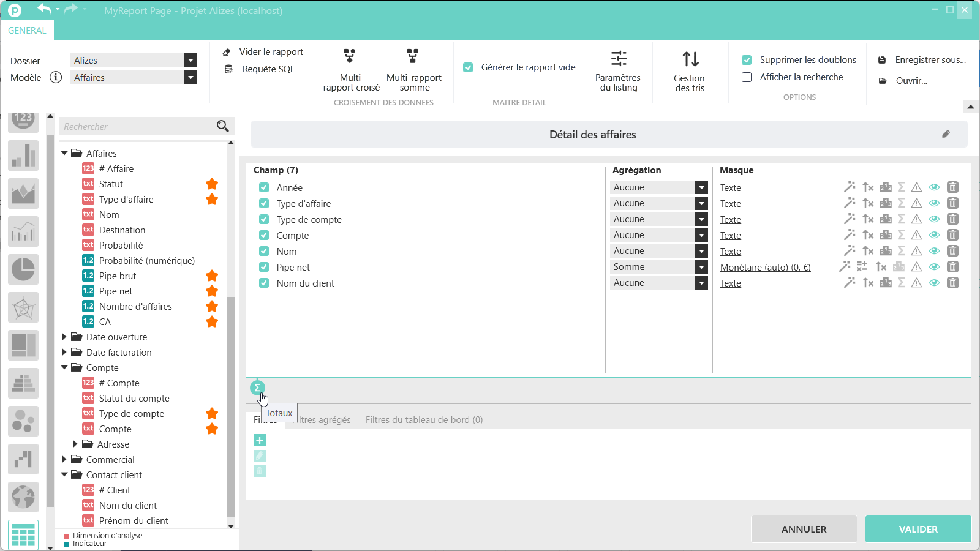This screenshot has height=551, width=980.
Task: Click the magnifier search icon
Action: (x=222, y=126)
